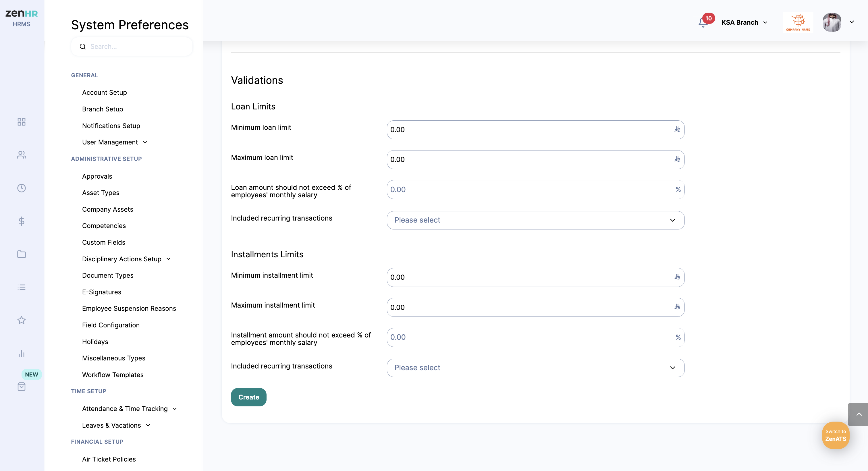Open the shopping bag marketplace icon
The height and width of the screenshot is (471, 868).
point(22,387)
